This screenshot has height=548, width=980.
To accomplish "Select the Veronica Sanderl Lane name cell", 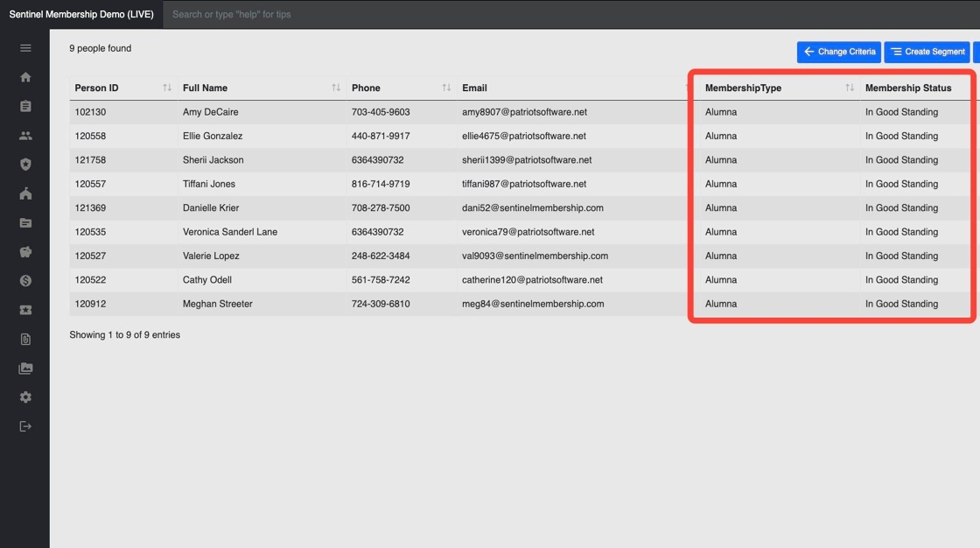I will pos(230,231).
